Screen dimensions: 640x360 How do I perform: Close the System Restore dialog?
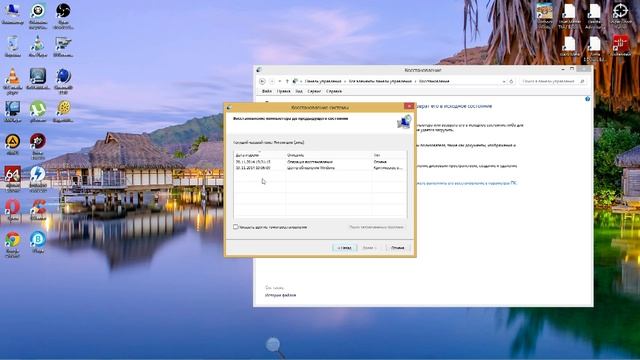(409, 107)
